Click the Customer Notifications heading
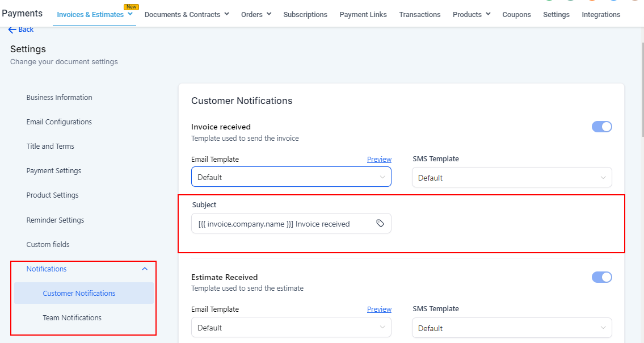 click(242, 101)
